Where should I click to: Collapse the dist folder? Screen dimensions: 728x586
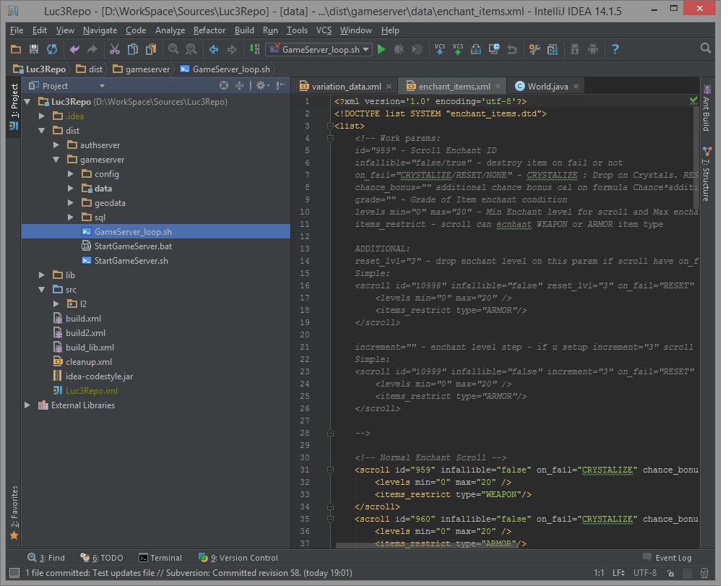(x=42, y=131)
